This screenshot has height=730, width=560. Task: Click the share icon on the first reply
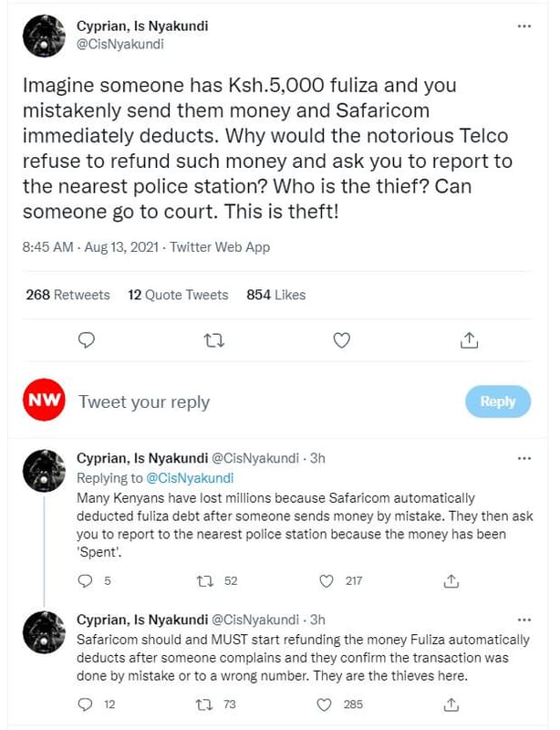(451, 580)
